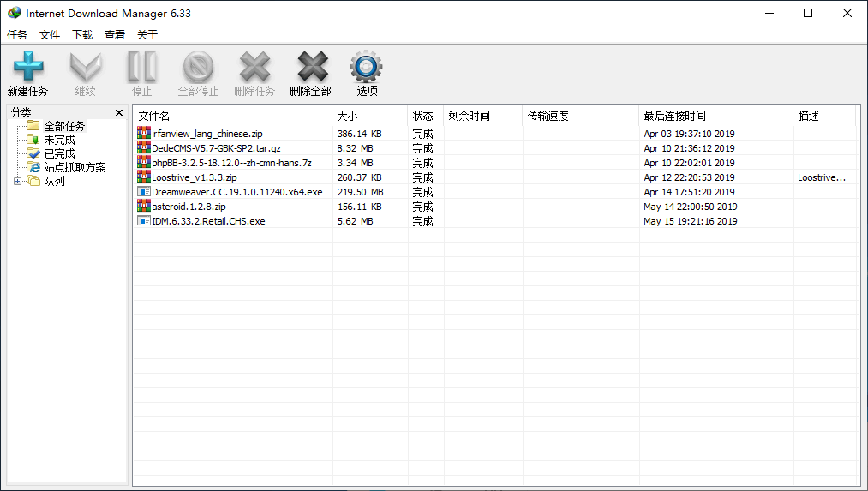The image size is (868, 491).
Task: Click the 新建任务 plus icon
Action: (28, 67)
